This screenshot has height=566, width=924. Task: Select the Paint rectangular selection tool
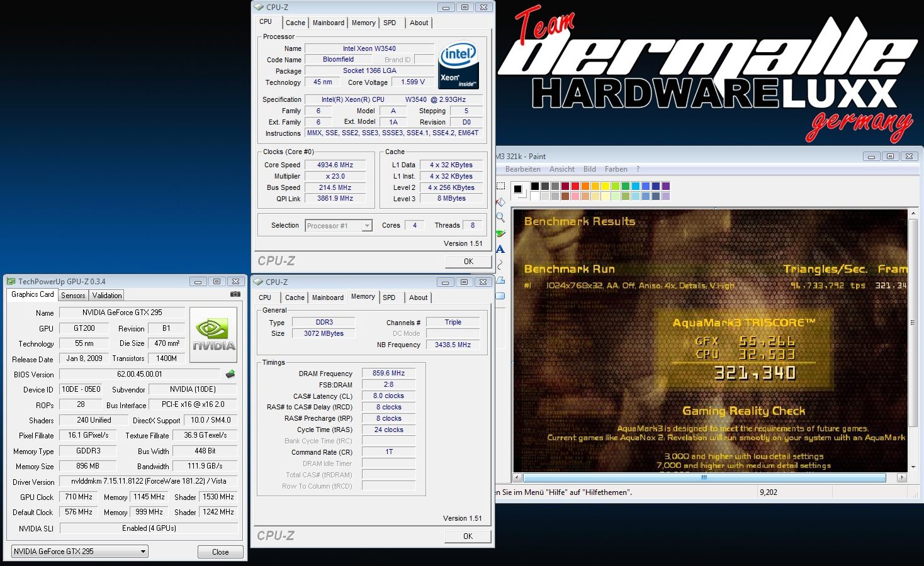[501, 186]
